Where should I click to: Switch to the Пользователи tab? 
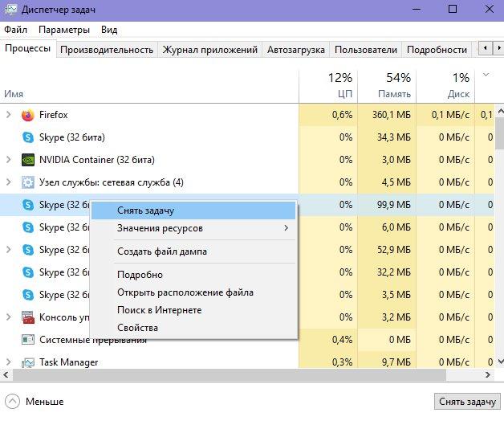(x=366, y=50)
